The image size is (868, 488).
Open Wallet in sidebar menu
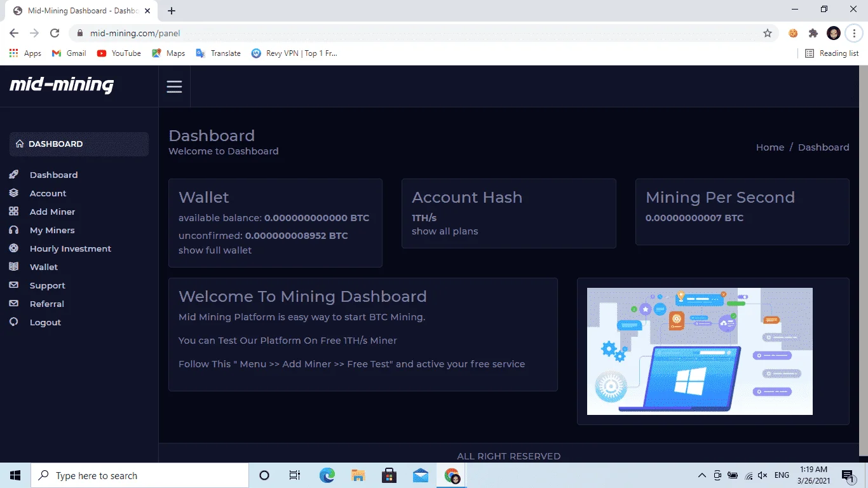tap(44, 267)
